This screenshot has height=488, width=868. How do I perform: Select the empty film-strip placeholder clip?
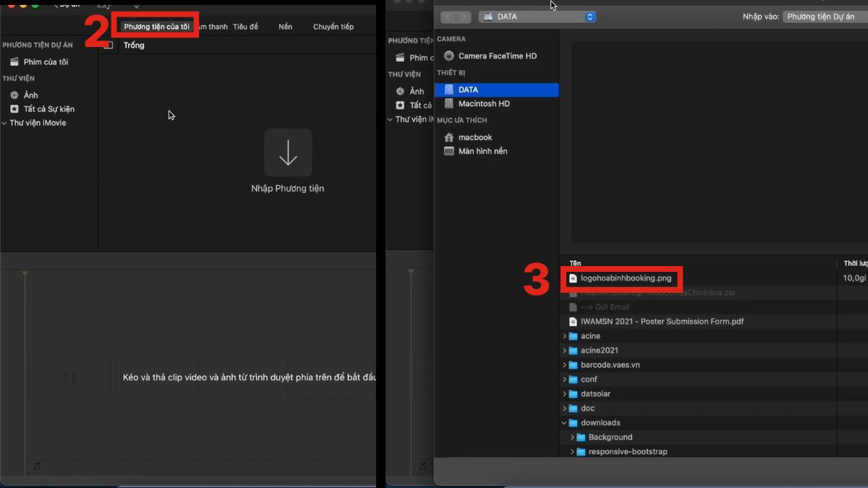[69, 377]
